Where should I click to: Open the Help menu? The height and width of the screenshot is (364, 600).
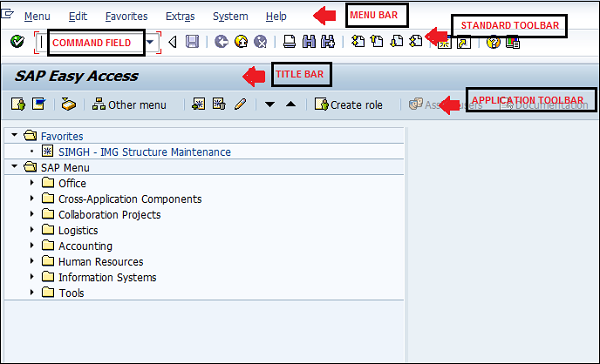click(x=276, y=16)
